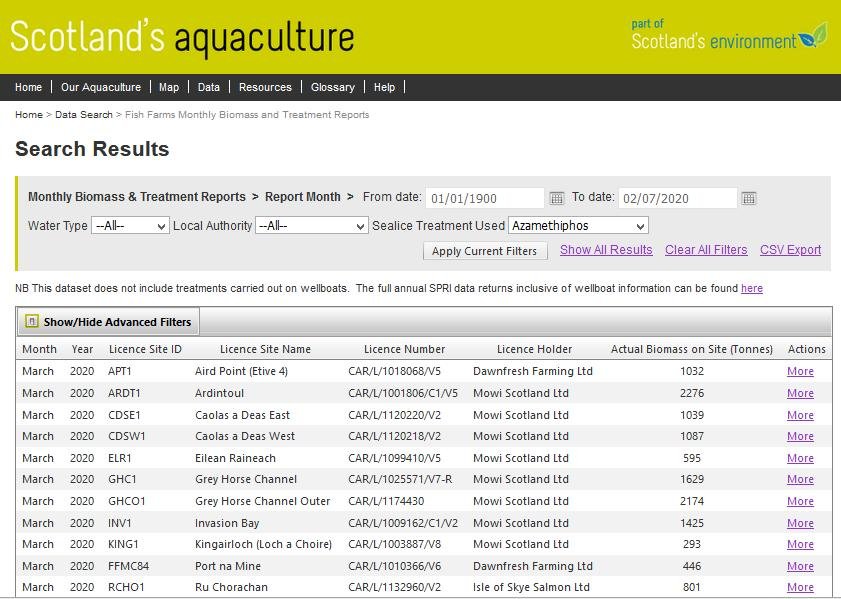Click the To date input field
The image size is (841, 599).
pyautogui.click(x=677, y=198)
